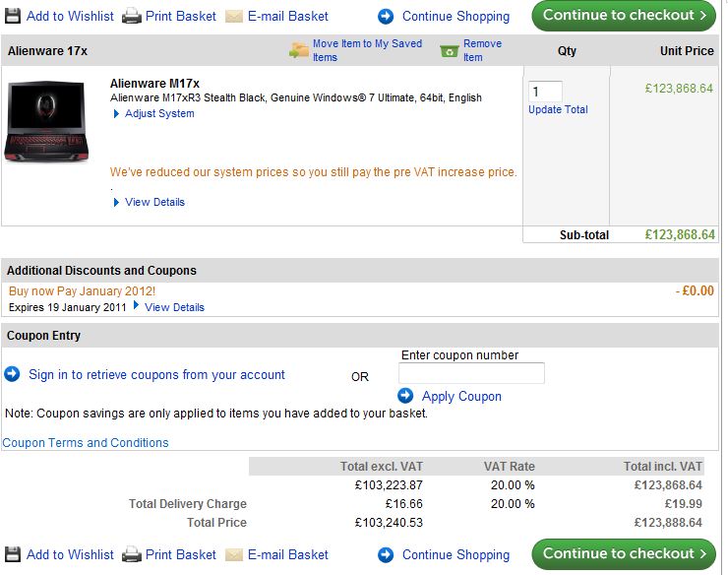Click the Alienware laptop product thumbnail
The width and height of the screenshot is (728, 575).
coord(46,122)
